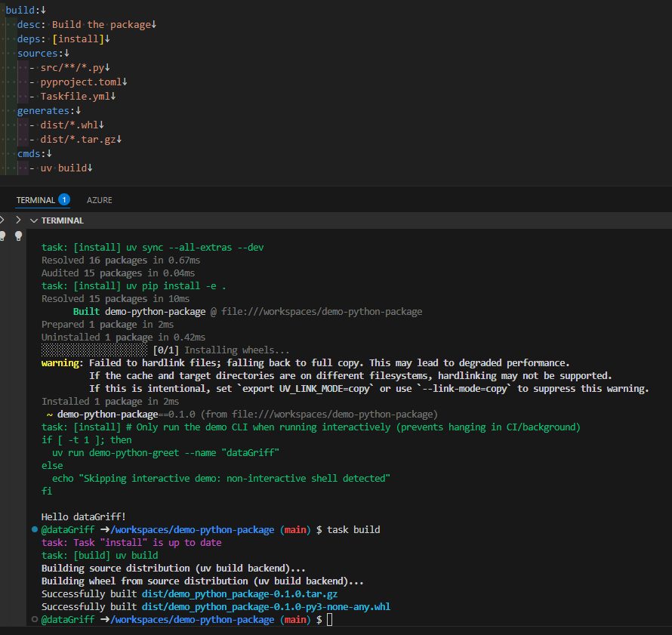The width and height of the screenshot is (672, 635).
Task: Click the notification badge on TERMINAL tab
Action: click(x=64, y=199)
